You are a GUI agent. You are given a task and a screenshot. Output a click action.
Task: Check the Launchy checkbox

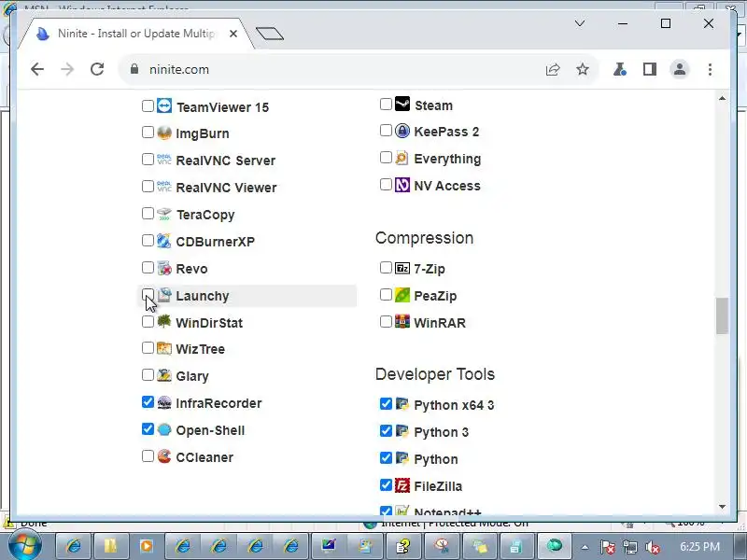pyautogui.click(x=148, y=295)
